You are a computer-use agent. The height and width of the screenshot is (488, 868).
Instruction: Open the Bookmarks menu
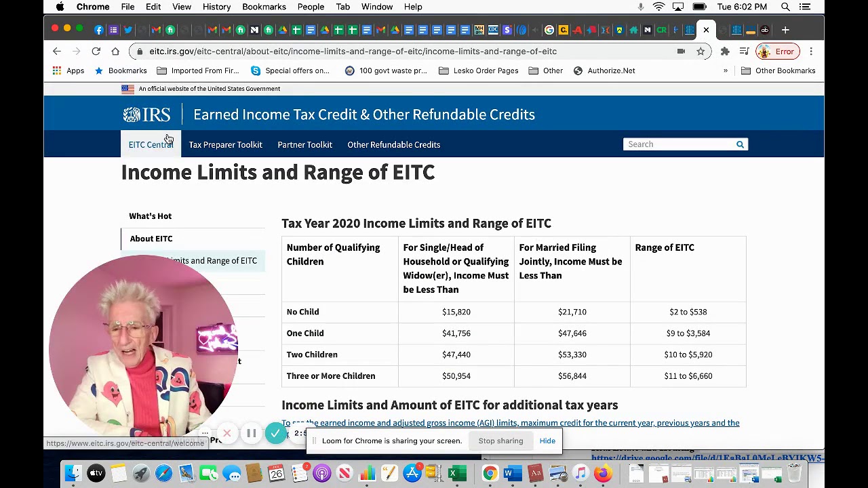pyautogui.click(x=264, y=7)
